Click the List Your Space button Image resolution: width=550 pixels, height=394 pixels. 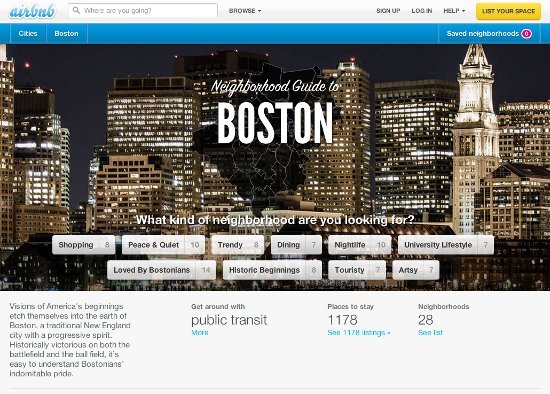(x=508, y=11)
